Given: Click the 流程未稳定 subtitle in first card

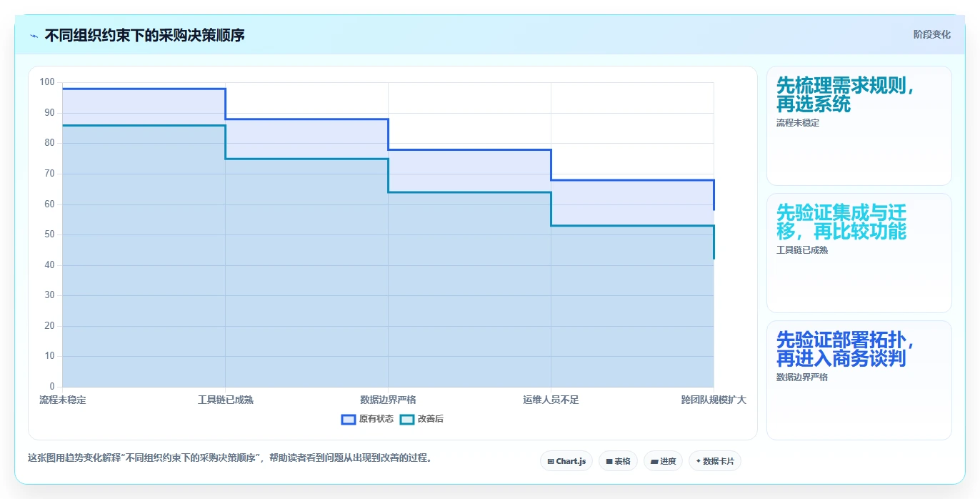Looking at the screenshot, I should pos(798,123).
